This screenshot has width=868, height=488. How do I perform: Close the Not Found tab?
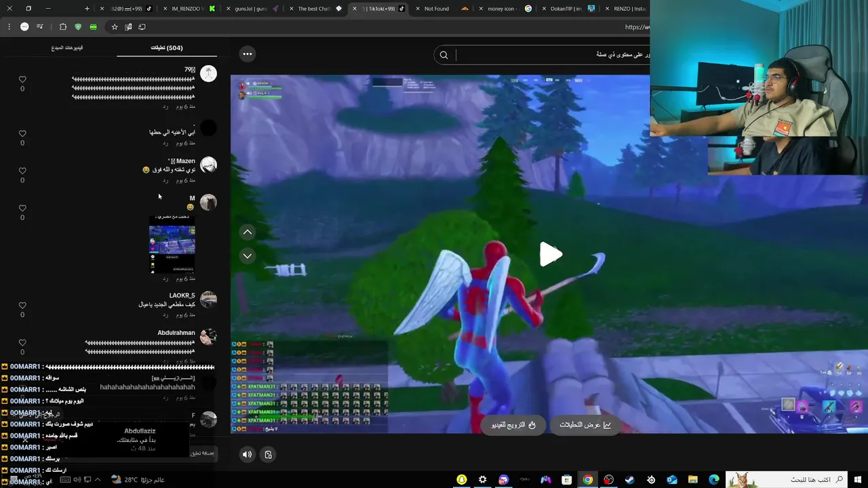pyautogui.click(x=417, y=9)
